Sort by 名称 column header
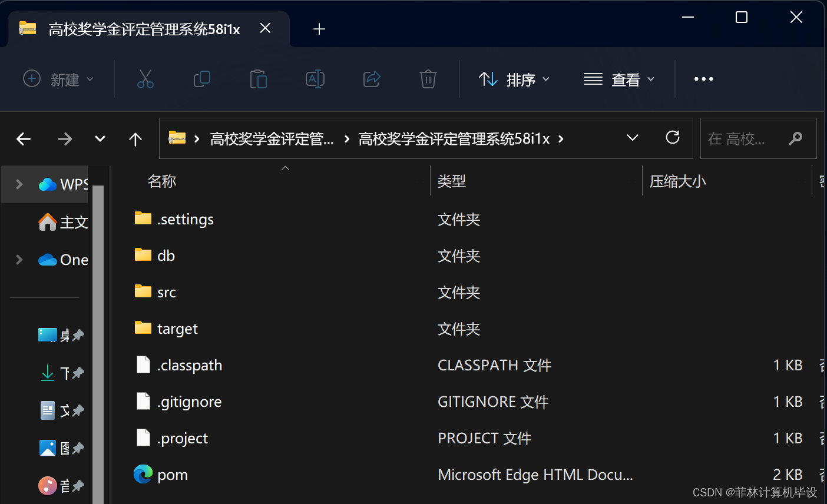This screenshot has height=504, width=827. (162, 181)
